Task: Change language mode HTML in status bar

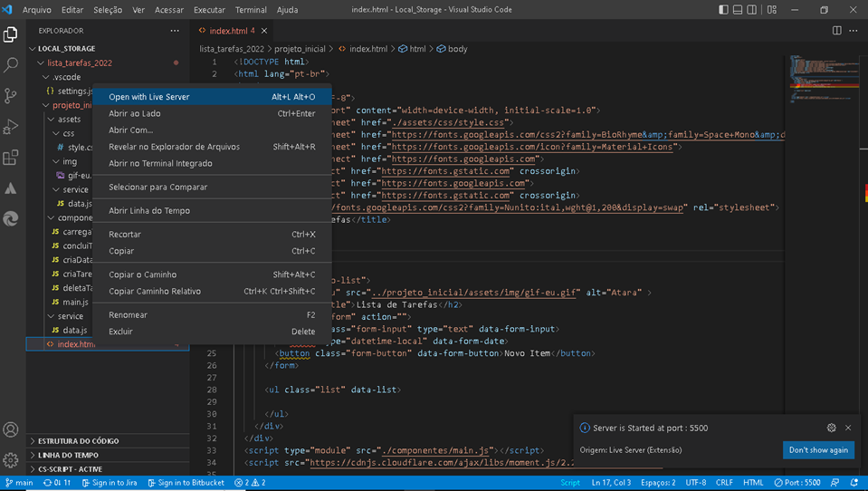Action: [x=753, y=483]
